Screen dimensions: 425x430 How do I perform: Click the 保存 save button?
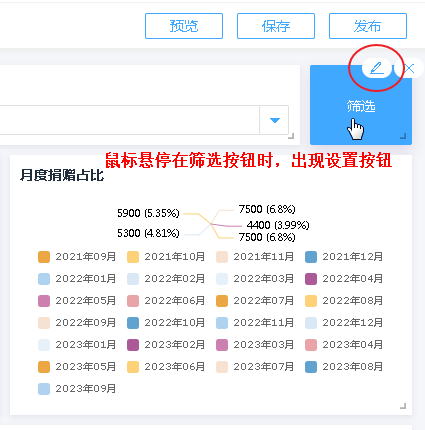pos(276,26)
